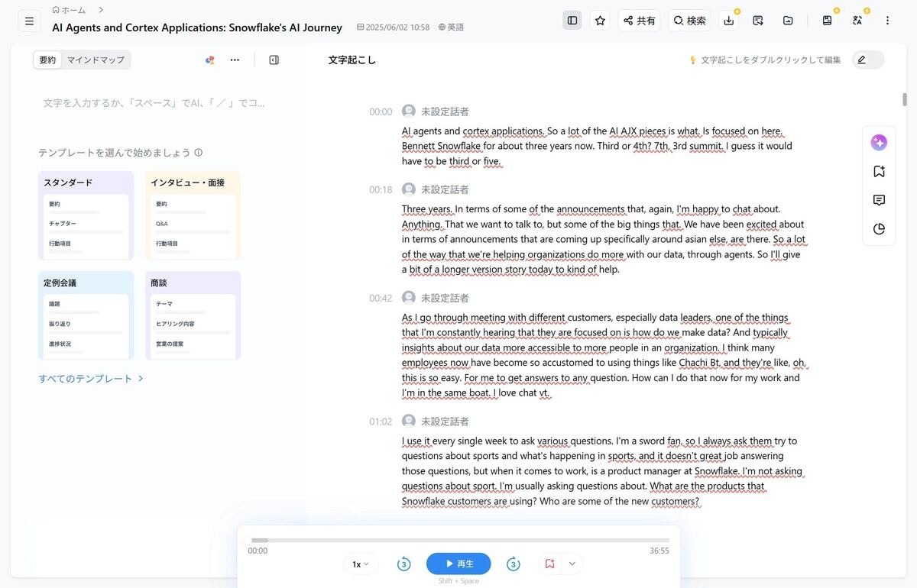Viewport: 917px width, 588px height.
Task: Expand the bookmark options chevron
Action: [x=572, y=564]
